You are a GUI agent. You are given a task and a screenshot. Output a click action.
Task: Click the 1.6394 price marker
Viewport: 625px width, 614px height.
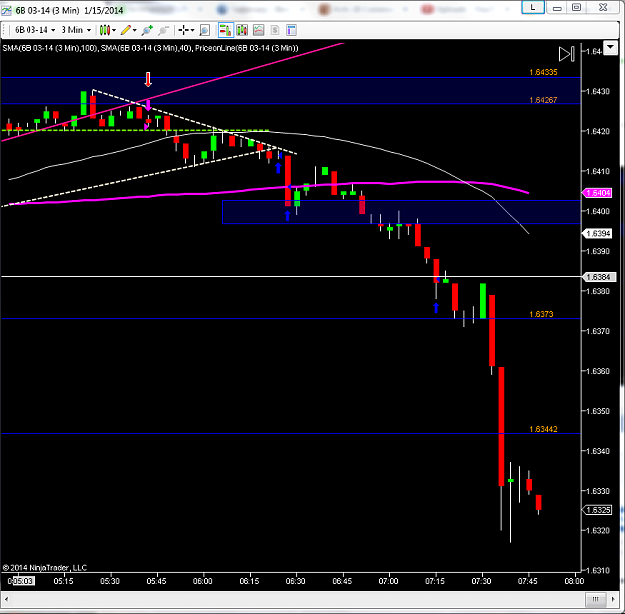597,233
